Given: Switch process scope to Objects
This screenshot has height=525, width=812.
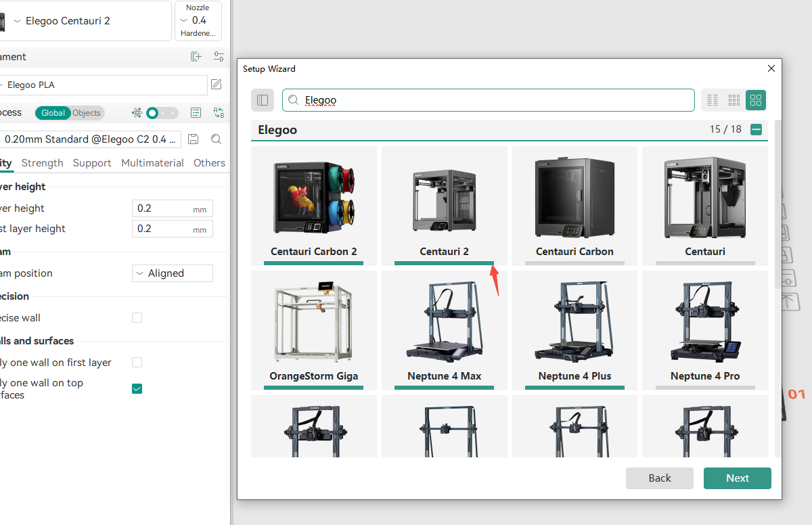Looking at the screenshot, I should pos(87,113).
